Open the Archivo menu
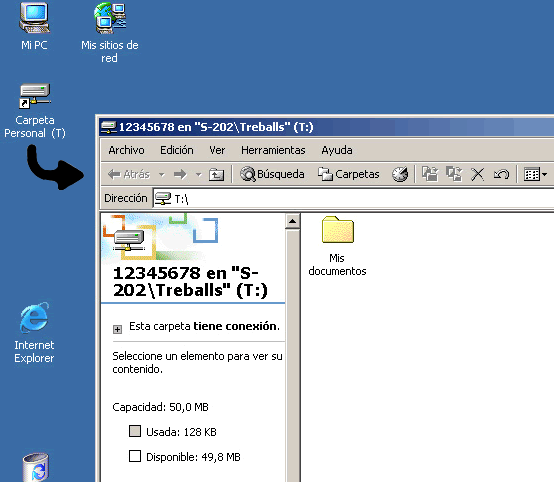 click(x=126, y=150)
